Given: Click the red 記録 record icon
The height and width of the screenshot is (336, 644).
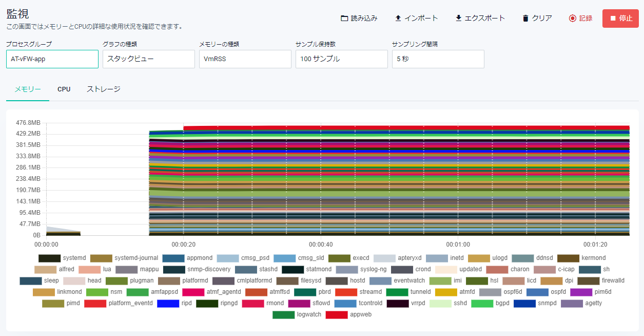Looking at the screenshot, I should [573, 18].
